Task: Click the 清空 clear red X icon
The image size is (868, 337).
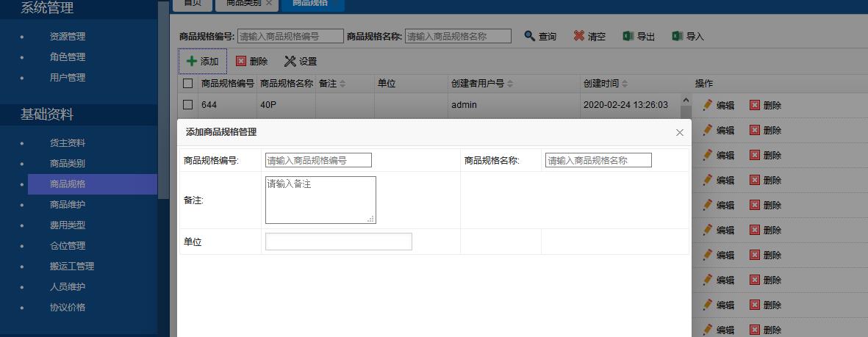Action: pos(579,36)
